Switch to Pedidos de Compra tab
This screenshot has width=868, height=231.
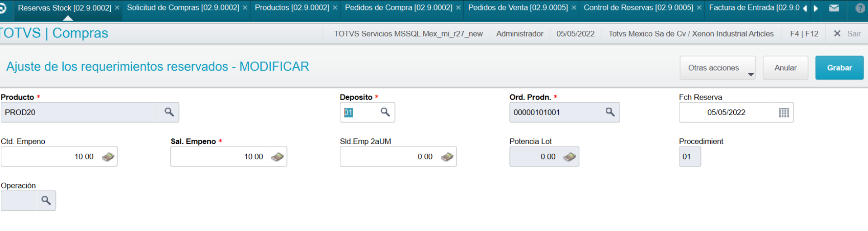point(398,8)
